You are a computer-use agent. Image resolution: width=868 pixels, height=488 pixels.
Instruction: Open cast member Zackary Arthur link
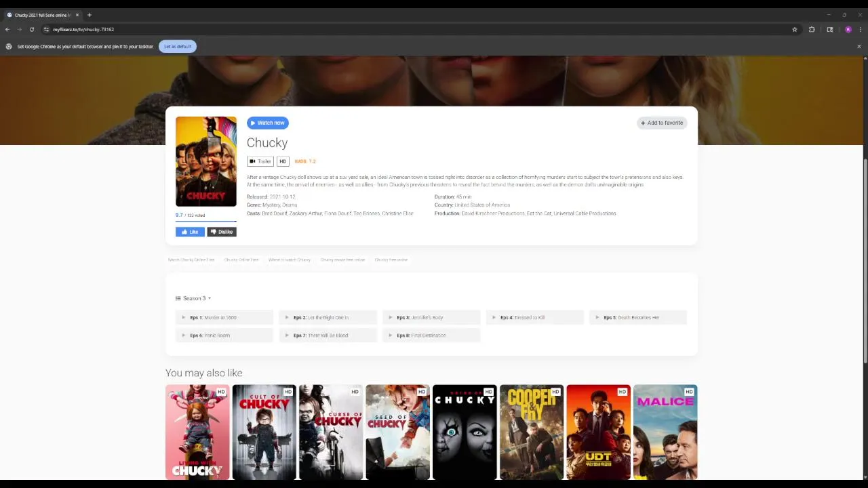point(307,213)
